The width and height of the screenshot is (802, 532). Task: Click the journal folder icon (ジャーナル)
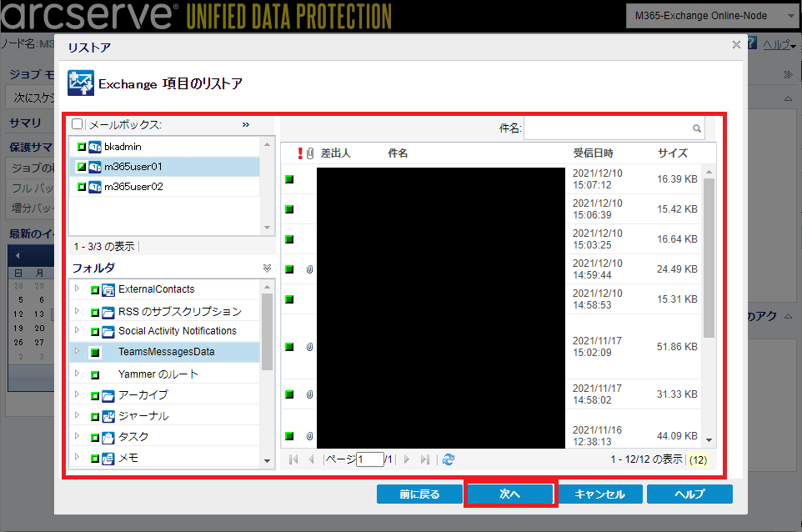[108, 416]
